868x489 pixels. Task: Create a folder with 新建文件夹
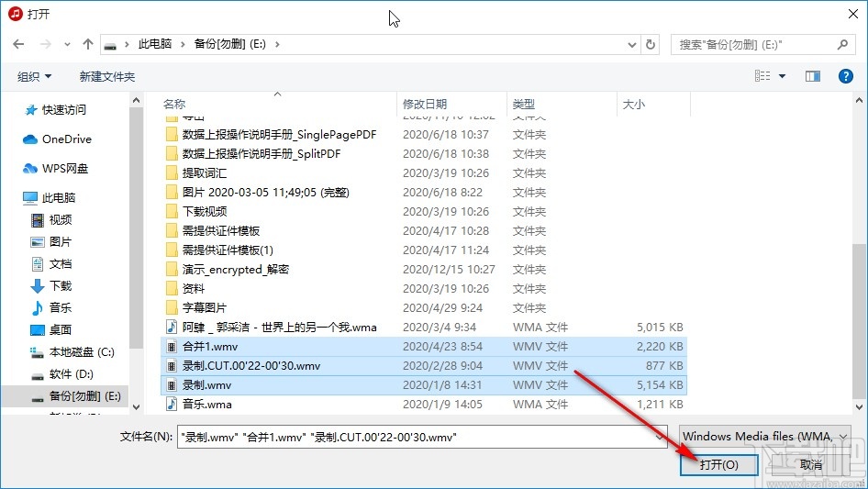[x=106, y=76]
